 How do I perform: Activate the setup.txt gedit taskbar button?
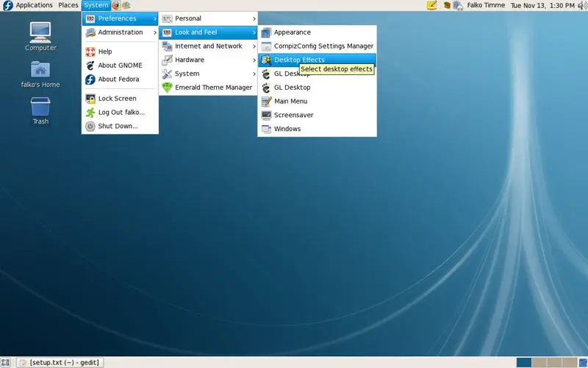pyautogui.click(x=60, y=362)
